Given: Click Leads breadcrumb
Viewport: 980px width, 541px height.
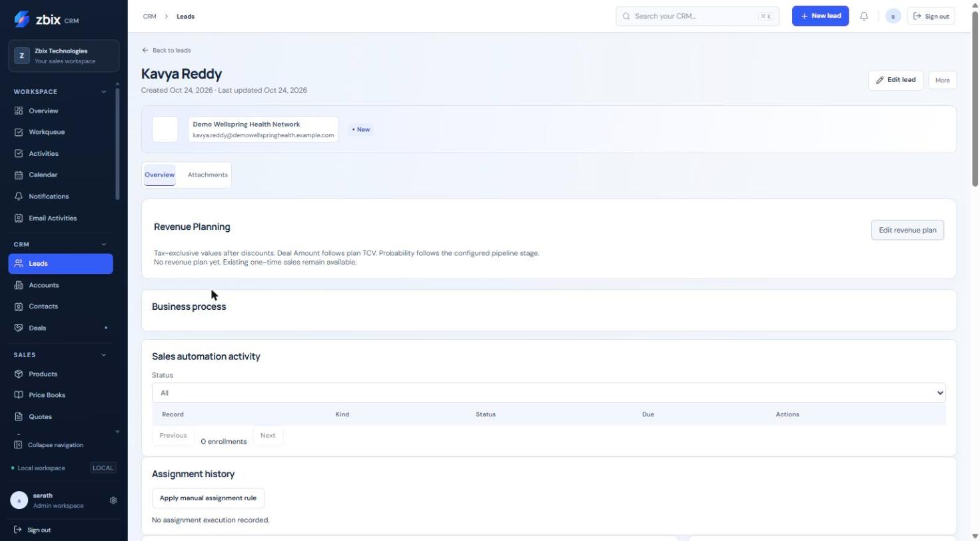Looking at the screenshot, I should pyautogui.click(x=186, y=16).
